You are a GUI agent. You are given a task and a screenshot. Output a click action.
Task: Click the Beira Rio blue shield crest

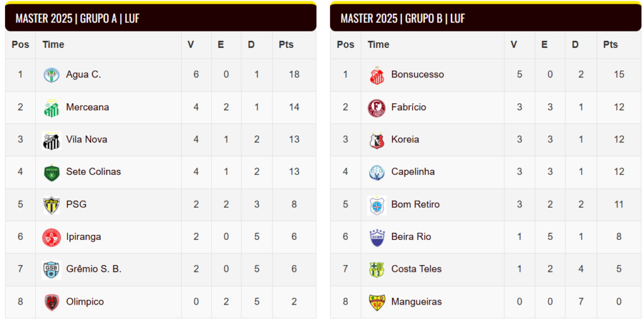coord(377,237)
